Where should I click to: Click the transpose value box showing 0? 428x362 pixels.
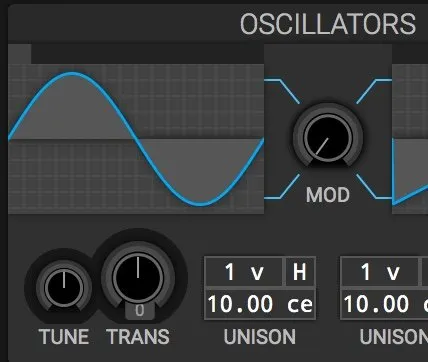[x=140, y=311]
